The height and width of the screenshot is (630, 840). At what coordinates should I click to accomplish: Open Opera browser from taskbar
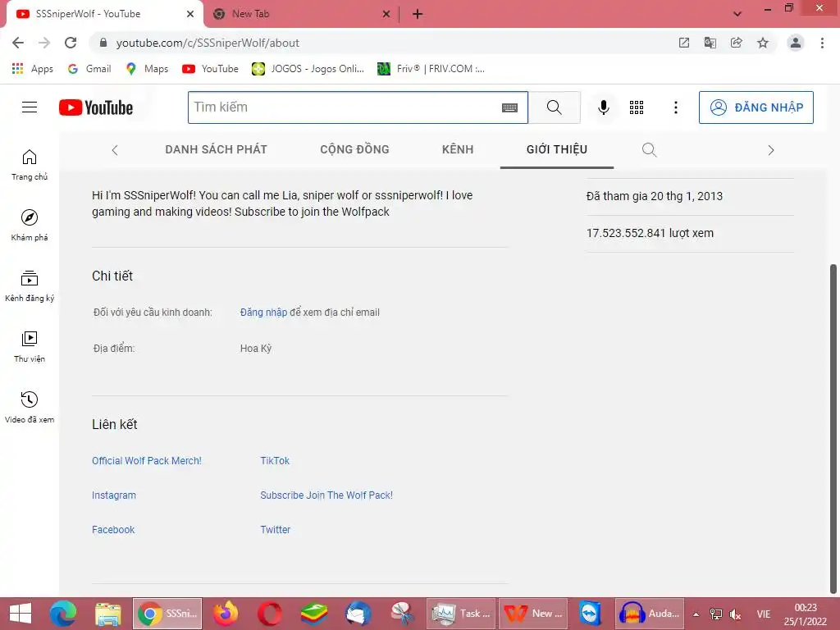coord(269,614)
